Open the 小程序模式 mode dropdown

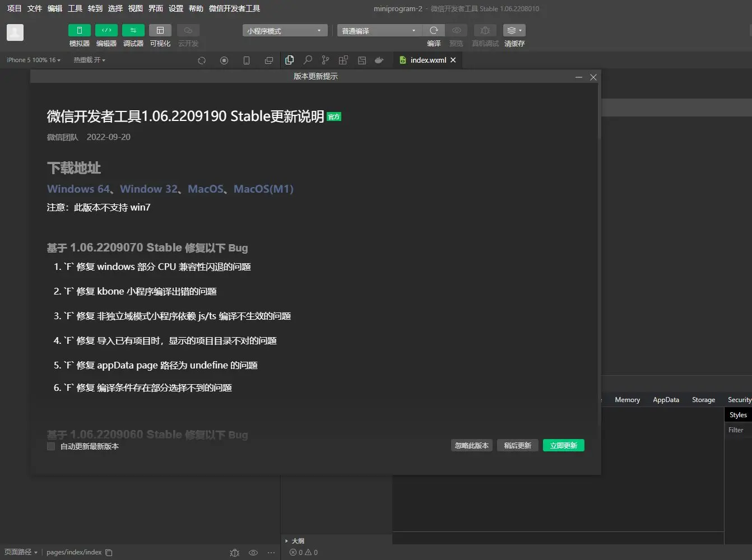285,31
